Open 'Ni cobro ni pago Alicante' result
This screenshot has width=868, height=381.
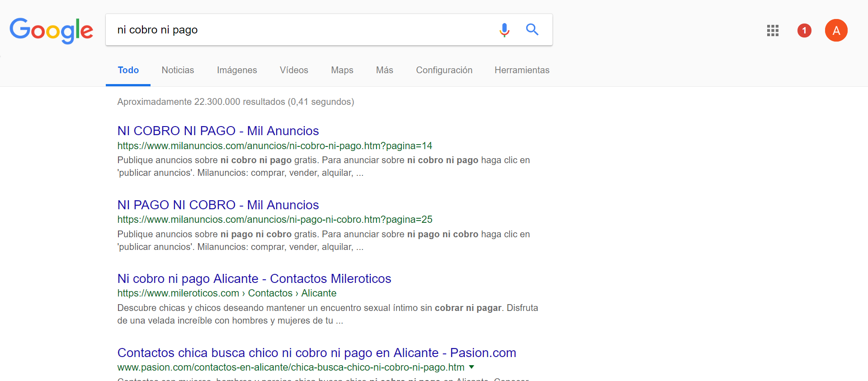[254, 278]
